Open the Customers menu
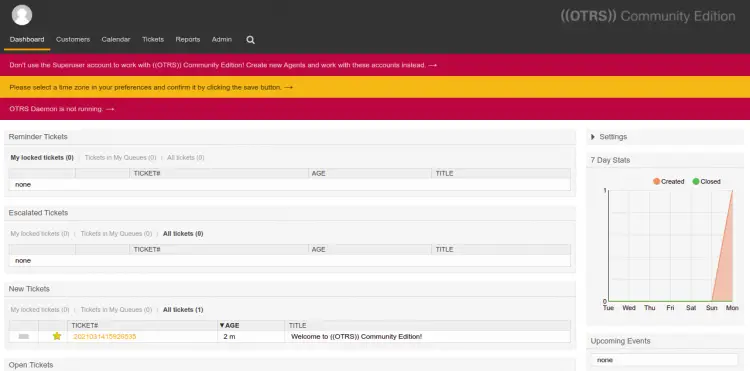This screenshot has width=750, height=371. [x=73, y=39]
